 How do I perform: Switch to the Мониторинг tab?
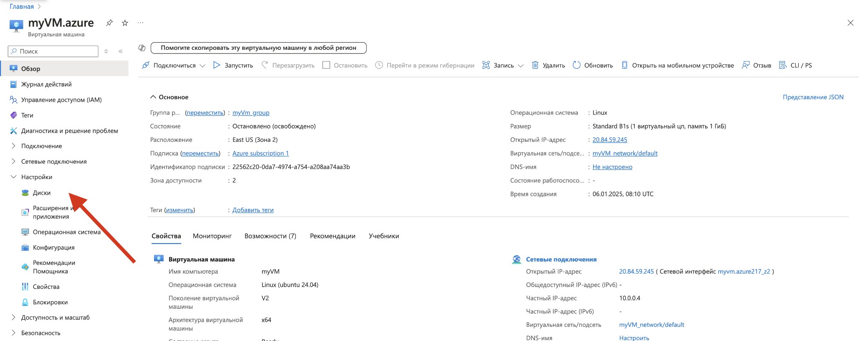coord(212,236)
